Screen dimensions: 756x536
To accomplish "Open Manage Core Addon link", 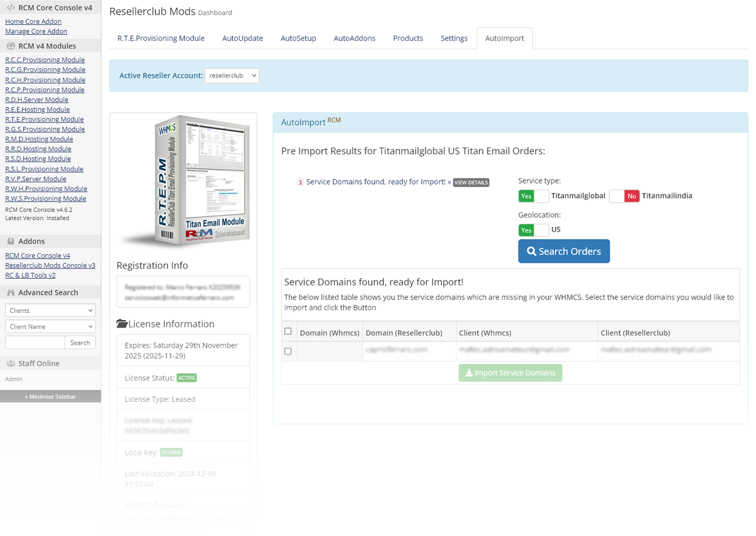I will (36, 31).
